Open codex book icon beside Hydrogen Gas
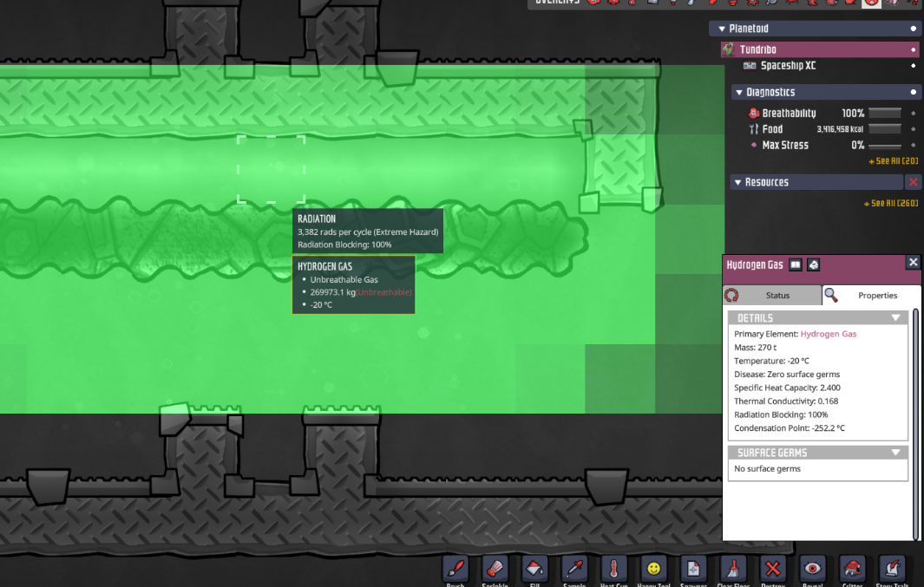Image resolution: width=924 pixels, height=587 pixels. [796, 265]
